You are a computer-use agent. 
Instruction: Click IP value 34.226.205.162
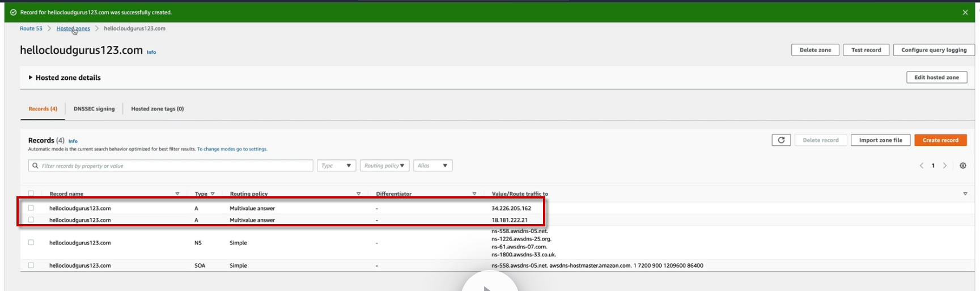(x=511, y=208)
